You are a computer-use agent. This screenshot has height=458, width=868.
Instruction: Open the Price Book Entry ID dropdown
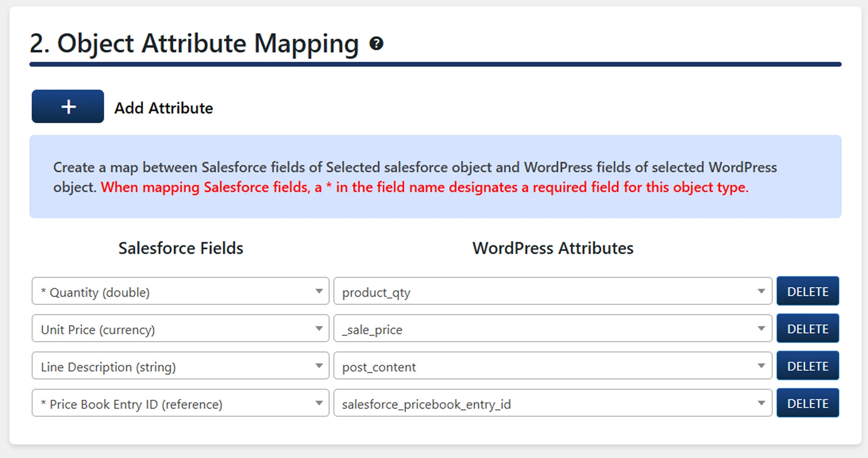tap(181, 403)
